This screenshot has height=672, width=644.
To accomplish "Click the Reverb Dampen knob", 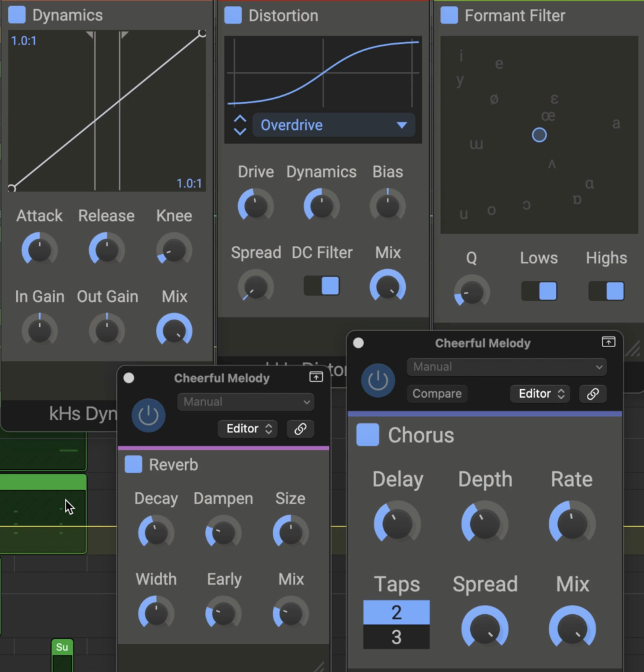I will tap(223, 533).
